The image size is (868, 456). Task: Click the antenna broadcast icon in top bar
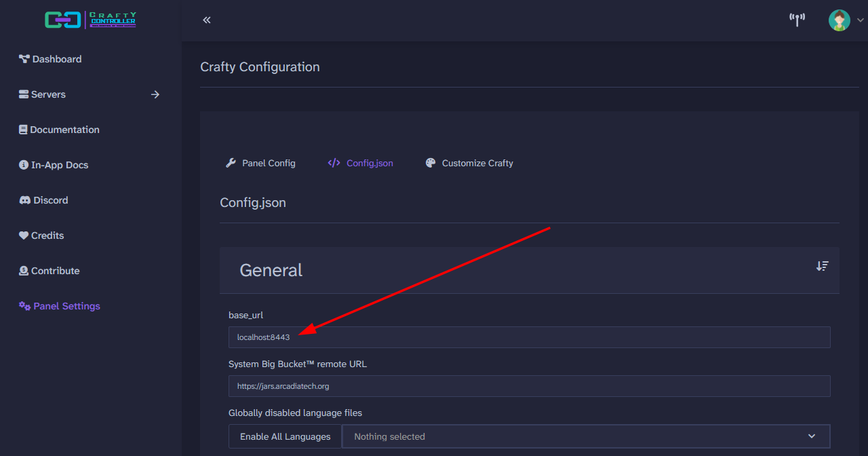[x=797, y=20]
